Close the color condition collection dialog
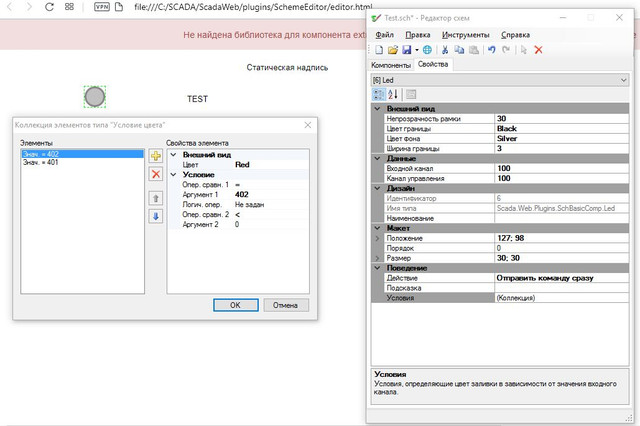The height and width of the screenshot is (426, 640). (x=308, y=125)
